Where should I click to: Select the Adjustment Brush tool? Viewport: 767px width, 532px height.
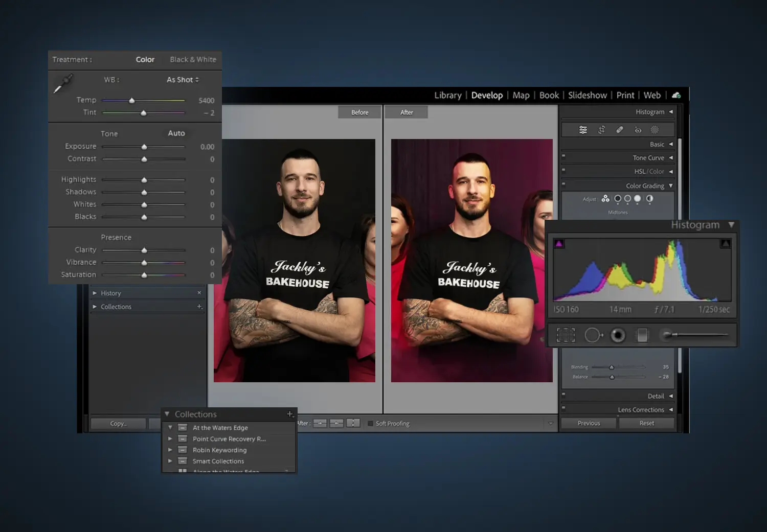693,335
